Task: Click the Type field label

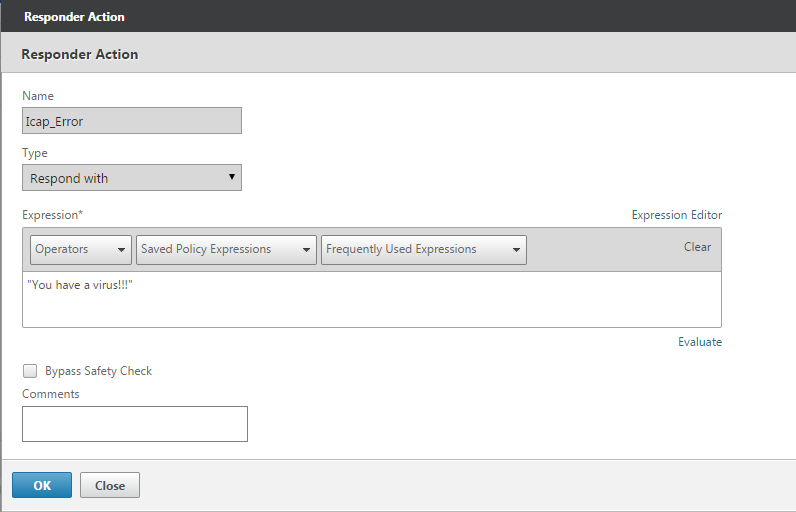Action: point(35,153)
